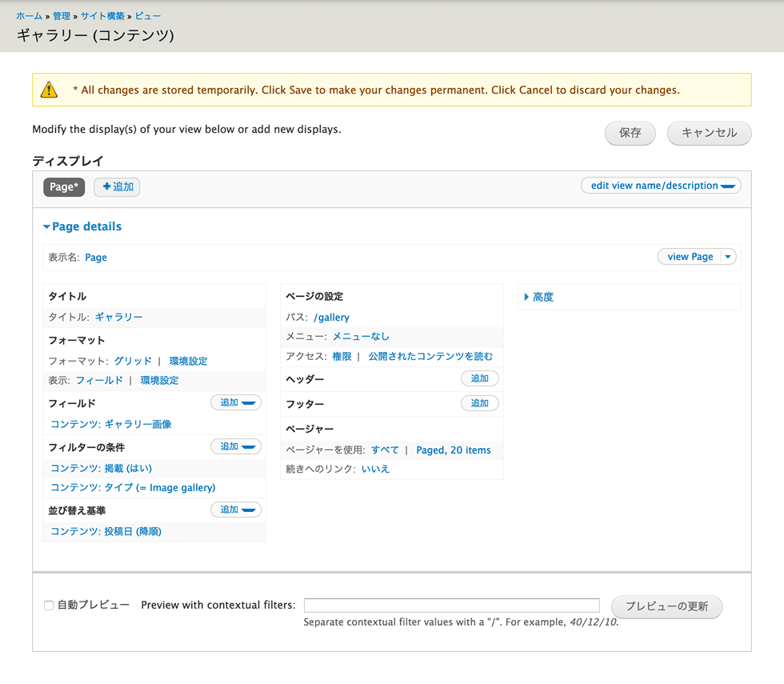Edit filter コンテンツ: 掲載 (はい)
The height and width of the screenshot is (684, 784).
[x=101, y=469]
